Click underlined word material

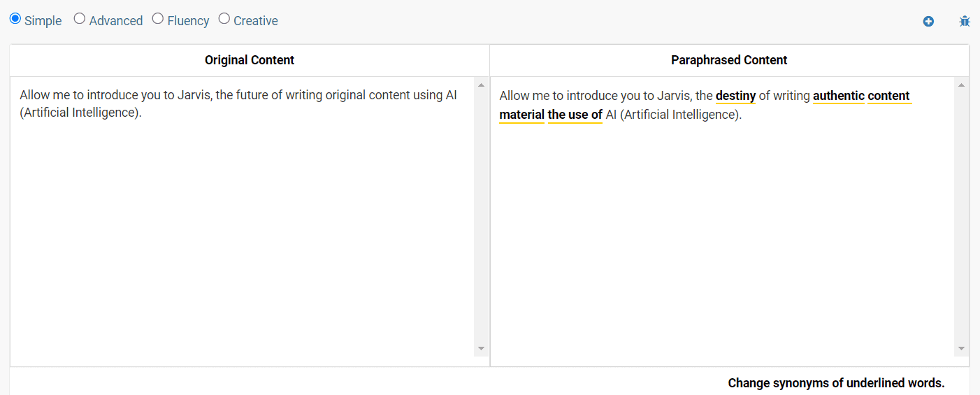[x=521, y=115]
